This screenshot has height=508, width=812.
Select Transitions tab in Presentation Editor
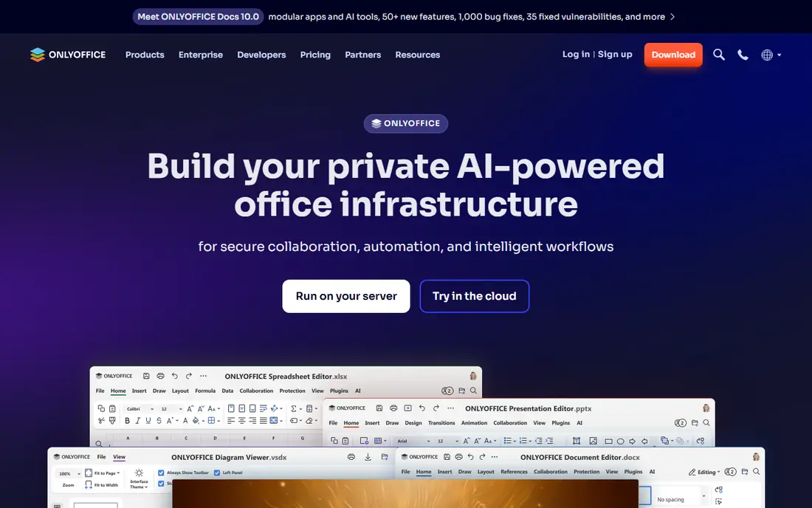pyautogui.click(x=441, y=423)
